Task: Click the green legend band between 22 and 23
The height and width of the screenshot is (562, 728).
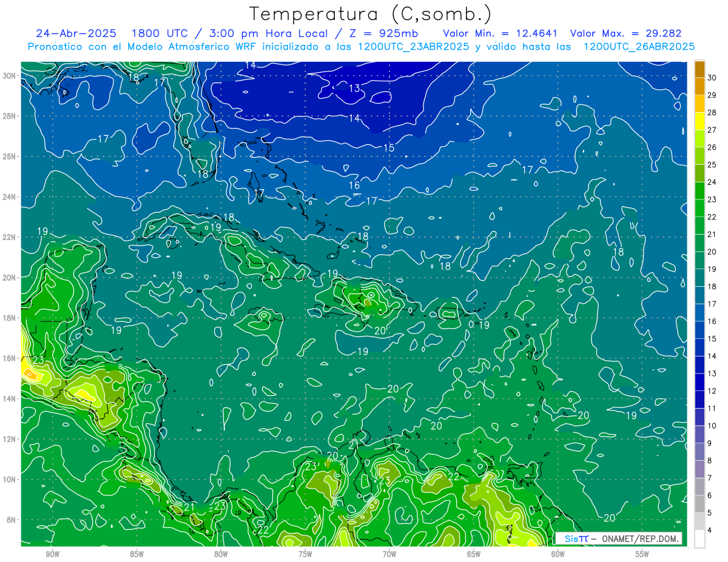Action: 699,208
